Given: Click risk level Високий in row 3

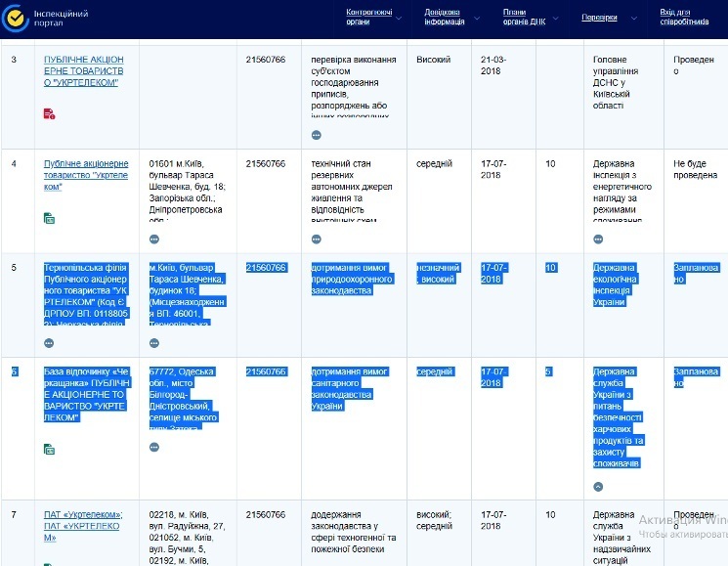Looking at the screenshot, I should point(433,60).
